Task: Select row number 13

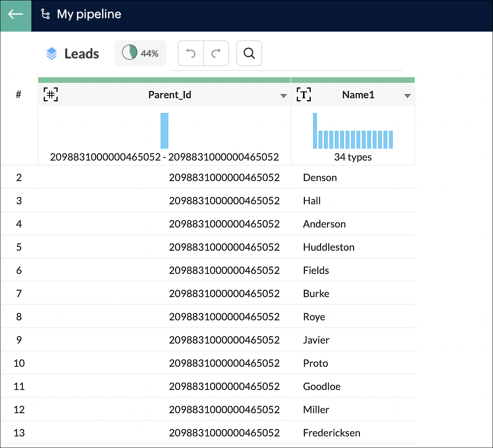Action: click(x=19, y=433)
